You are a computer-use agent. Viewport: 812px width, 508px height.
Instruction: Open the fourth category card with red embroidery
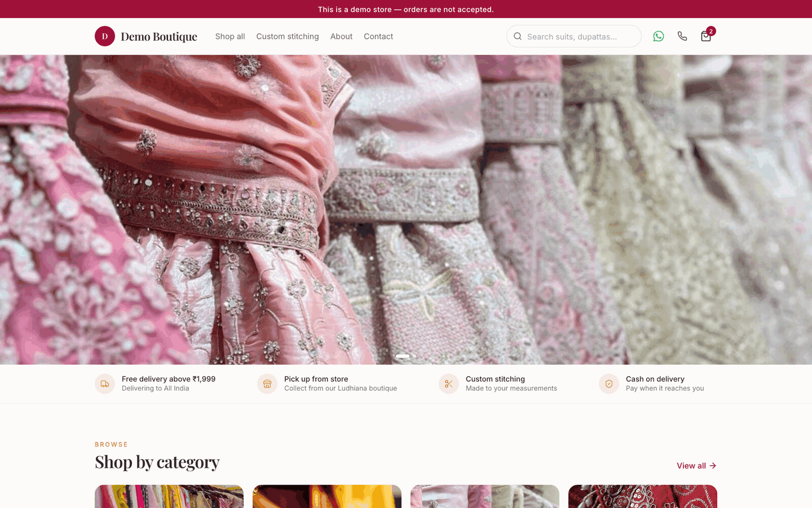(x=643, y=496)
